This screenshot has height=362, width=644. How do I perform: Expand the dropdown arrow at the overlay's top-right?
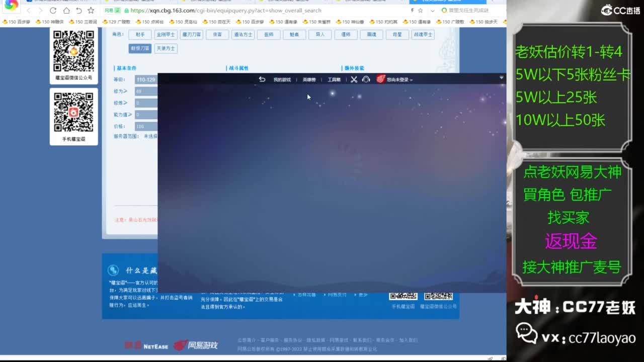coord(502,77)
